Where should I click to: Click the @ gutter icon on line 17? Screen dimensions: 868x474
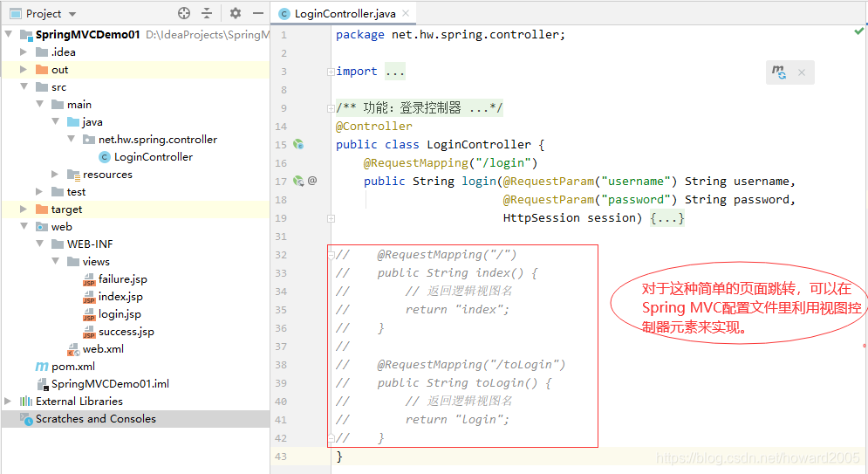(312, 181)
